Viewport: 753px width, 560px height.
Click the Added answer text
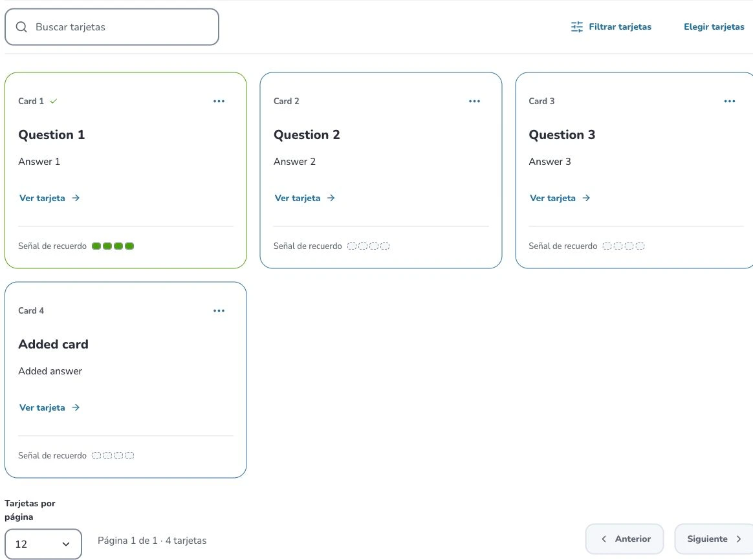pos(50,371)
